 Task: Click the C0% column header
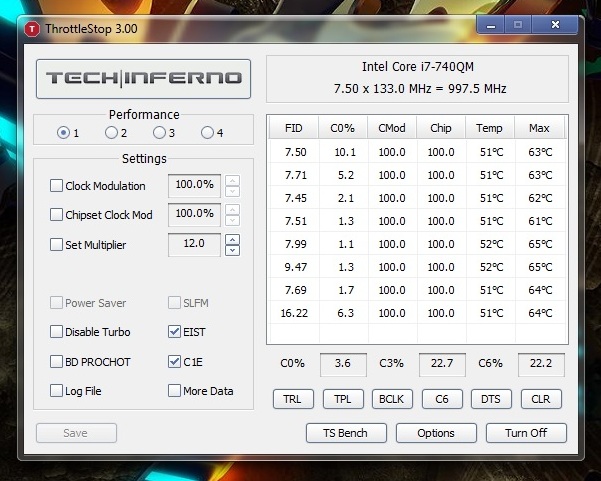point(343,128)
